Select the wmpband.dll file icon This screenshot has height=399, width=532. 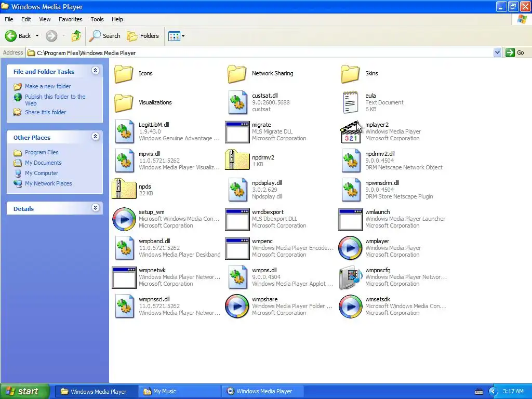point(124,248)
